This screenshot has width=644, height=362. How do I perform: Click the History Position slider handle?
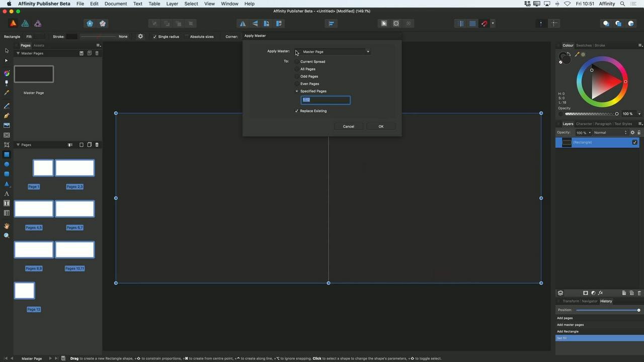[638, 310]
